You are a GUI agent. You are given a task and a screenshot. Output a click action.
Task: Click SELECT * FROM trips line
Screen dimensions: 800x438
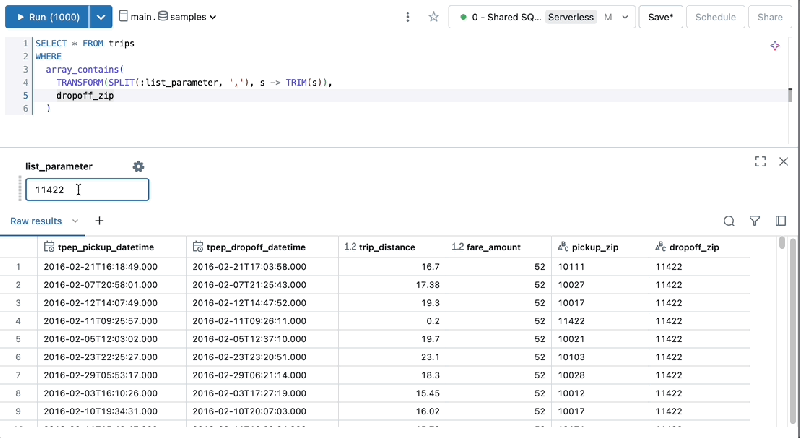(x=85, y=43)
